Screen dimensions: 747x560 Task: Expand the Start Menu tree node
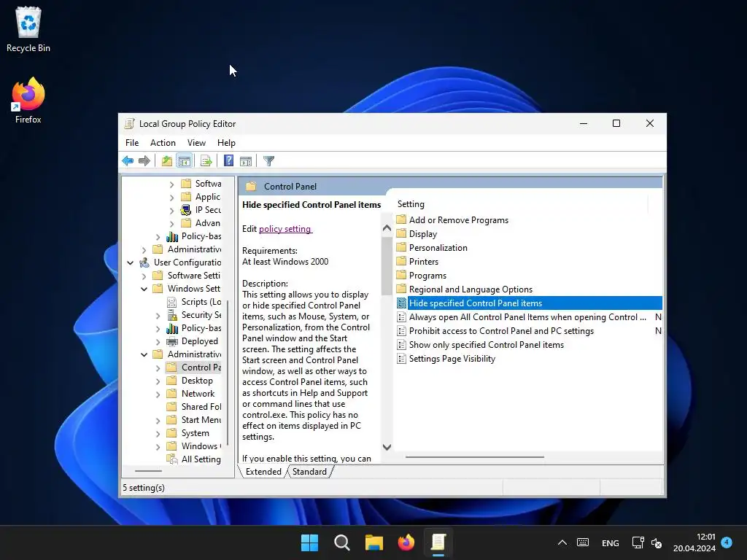[158, 420]
